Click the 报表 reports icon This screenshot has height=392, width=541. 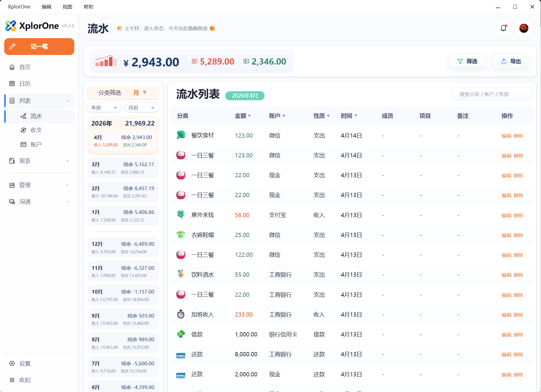coord(12,161)
